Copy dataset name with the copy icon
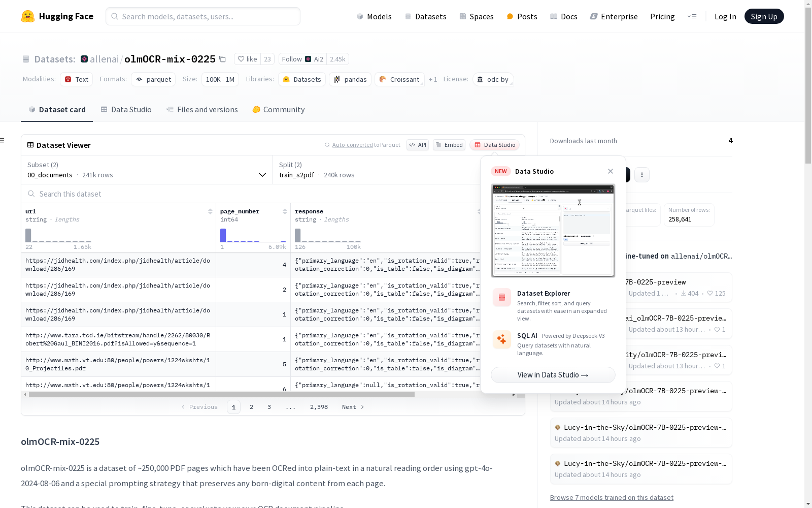The width and height of the screenshot is (812, 508). coord(222,59)
